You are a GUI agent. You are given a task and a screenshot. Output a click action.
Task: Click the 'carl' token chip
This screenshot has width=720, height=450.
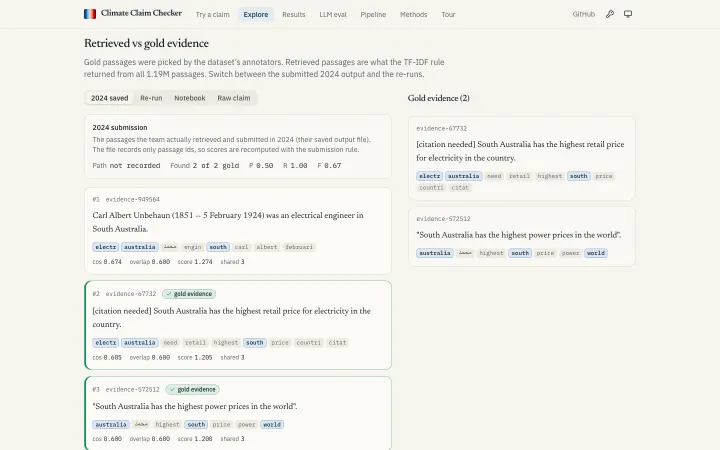(x=241, y=247)
